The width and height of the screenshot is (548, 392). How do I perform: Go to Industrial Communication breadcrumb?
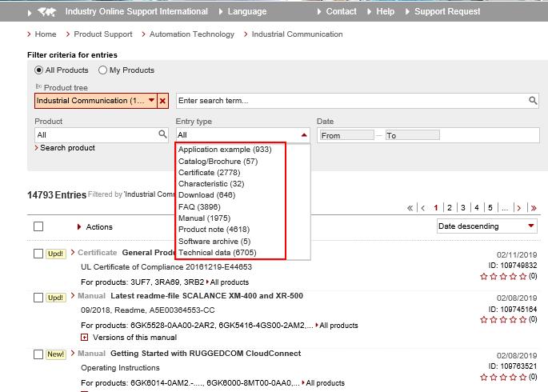tap(297, 34)
